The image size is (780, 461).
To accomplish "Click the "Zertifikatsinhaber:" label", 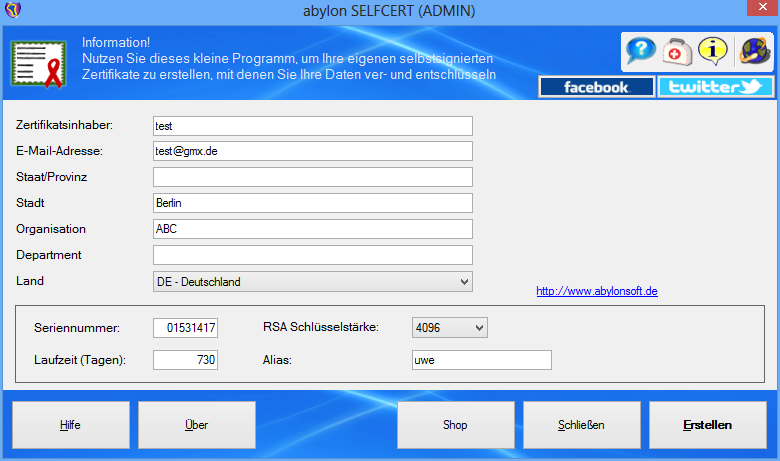I will pos(65,125).
